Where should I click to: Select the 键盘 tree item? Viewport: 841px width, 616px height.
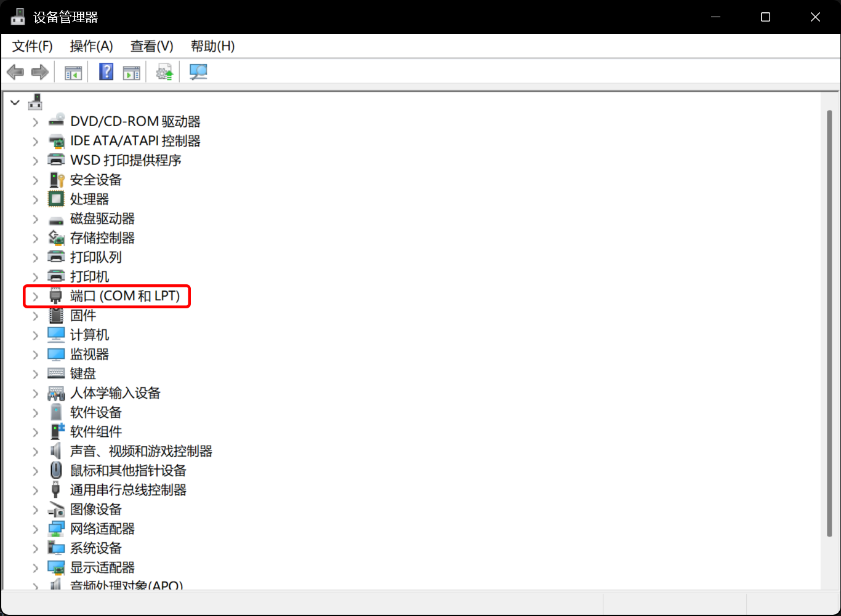tap(83, 374)
